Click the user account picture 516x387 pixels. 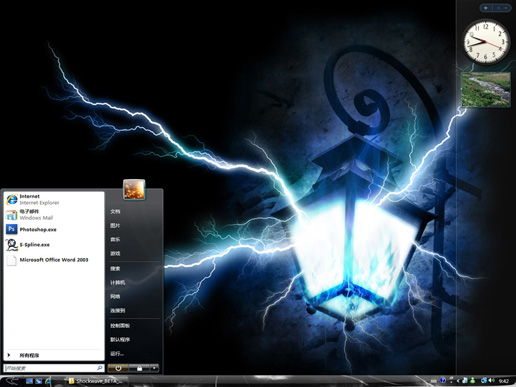pos(134,190)
